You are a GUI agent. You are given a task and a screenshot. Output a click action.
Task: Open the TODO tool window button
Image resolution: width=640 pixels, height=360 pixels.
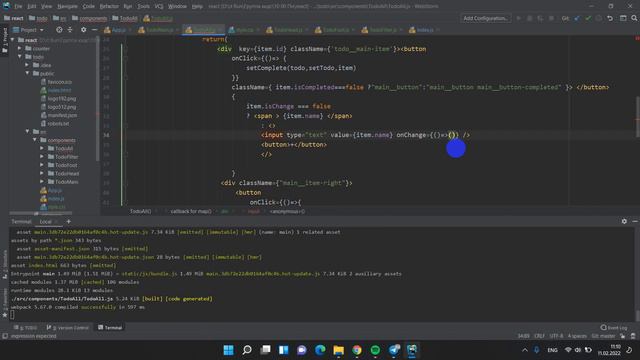pos(25,327)
